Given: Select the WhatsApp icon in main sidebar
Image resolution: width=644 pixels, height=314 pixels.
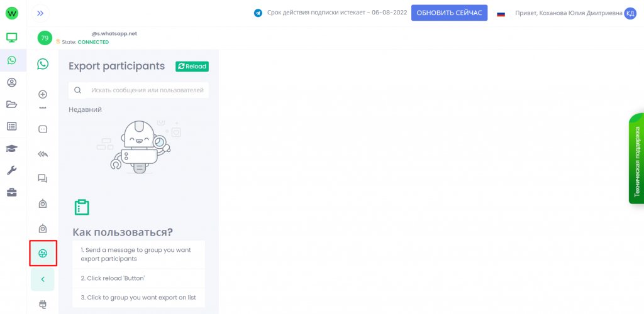Looking at the screenshot, I should 12,60.
